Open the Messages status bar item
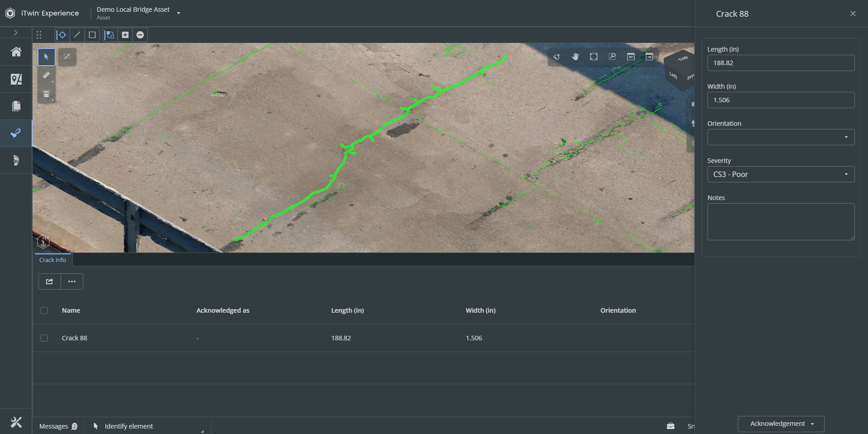Image resolution: width=868 pixels, height=434 pixels. click(58, 426)
